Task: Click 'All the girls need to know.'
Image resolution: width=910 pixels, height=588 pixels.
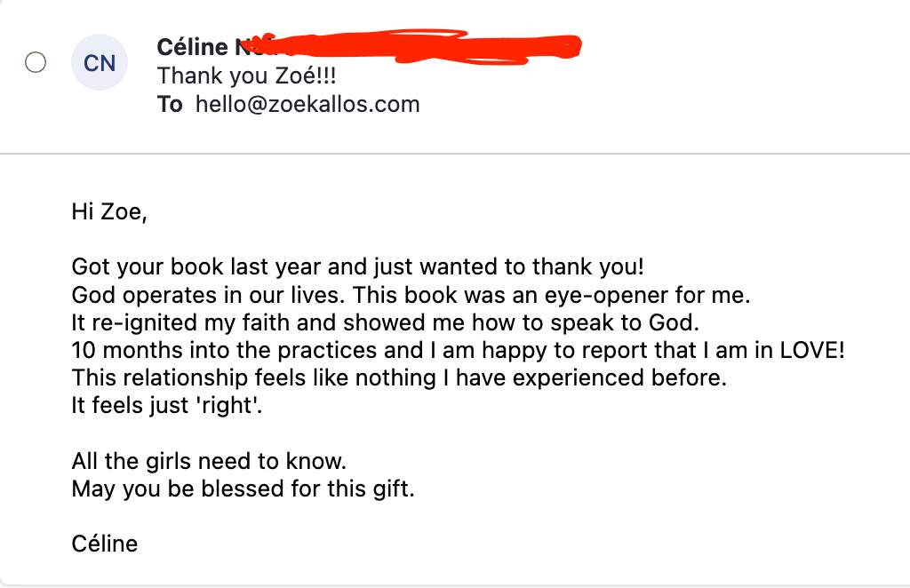Action: point(208,461)
